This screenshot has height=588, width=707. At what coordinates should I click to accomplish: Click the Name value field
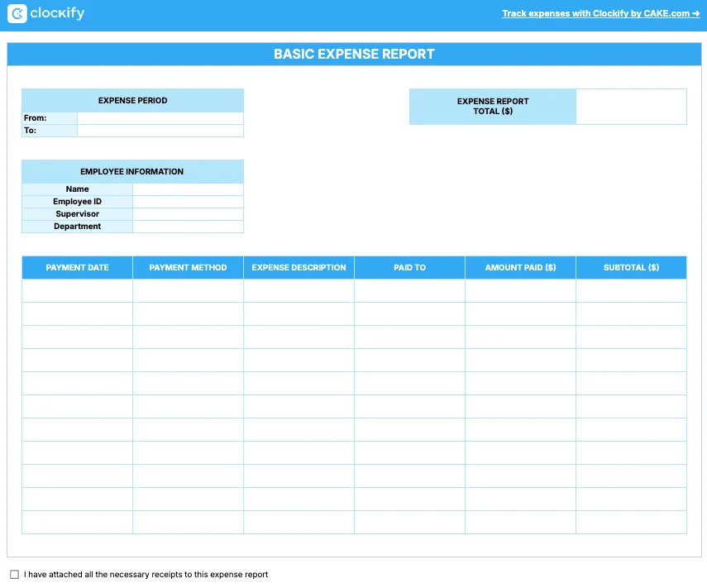click(188, 189)
